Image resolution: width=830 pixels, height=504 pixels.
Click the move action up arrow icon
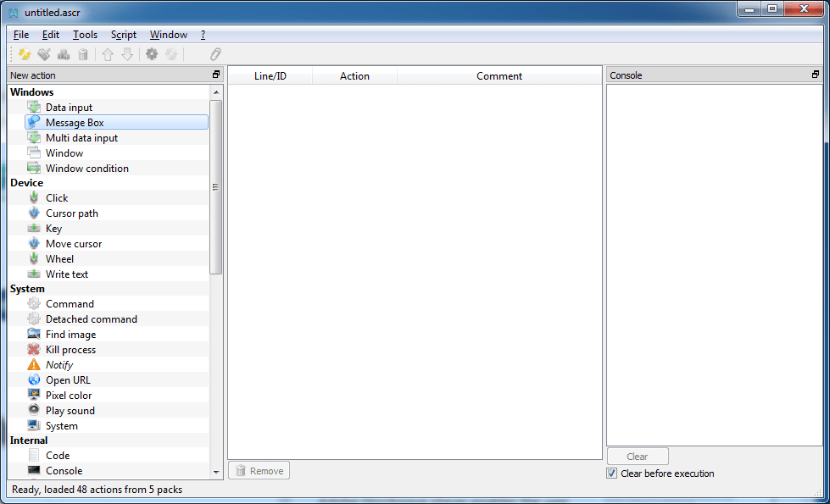108,53
